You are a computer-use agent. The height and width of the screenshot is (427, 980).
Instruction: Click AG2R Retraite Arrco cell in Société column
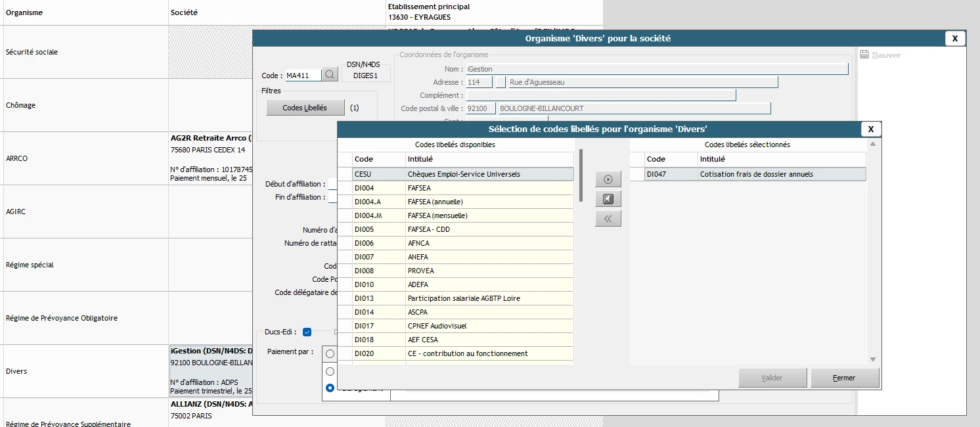point(211,158)
